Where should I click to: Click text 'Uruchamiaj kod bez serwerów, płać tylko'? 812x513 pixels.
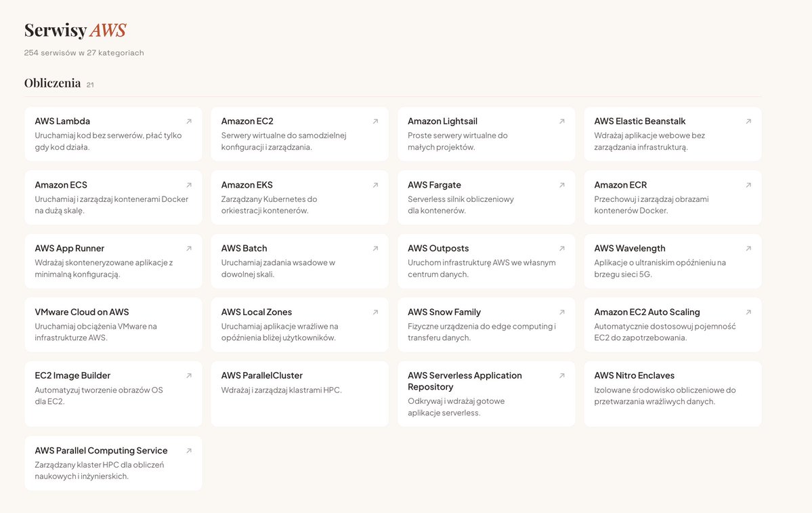pyautogui.click(x=108, y=136)
